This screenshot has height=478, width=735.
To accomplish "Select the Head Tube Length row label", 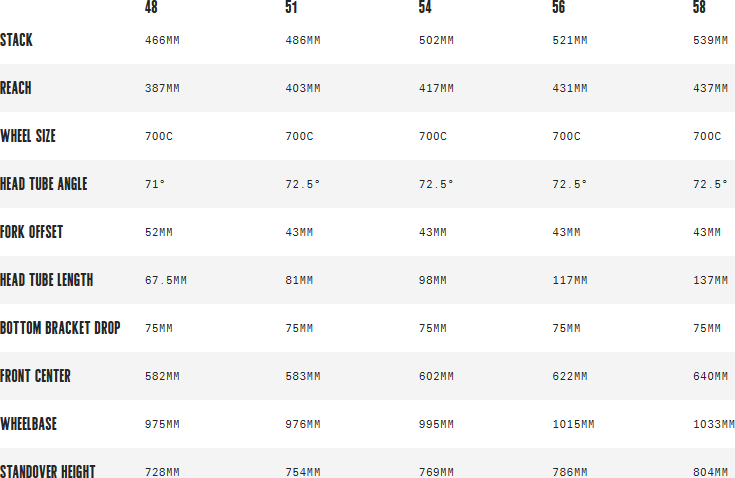I will tap(47, 280).
